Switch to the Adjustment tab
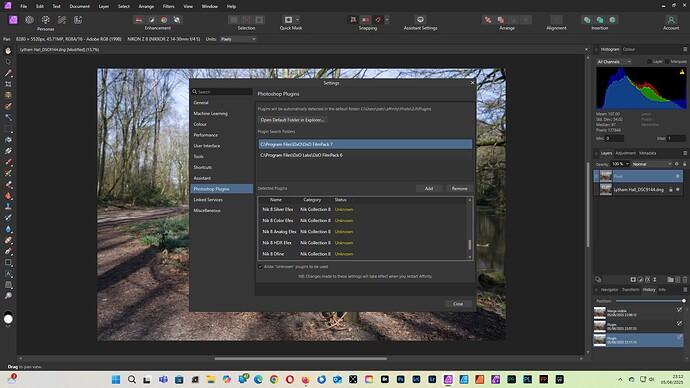This screenshot has width=690, height=388. (625, 153)
